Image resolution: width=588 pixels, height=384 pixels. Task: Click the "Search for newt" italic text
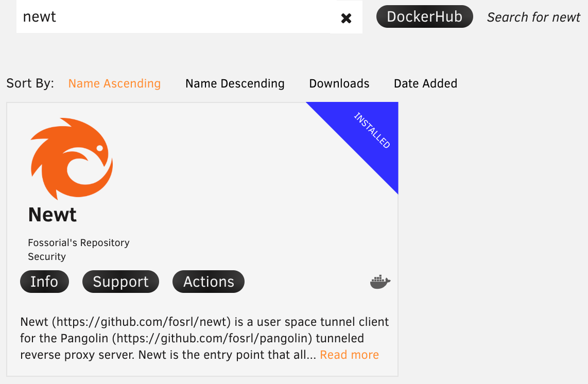coord(533,18)
